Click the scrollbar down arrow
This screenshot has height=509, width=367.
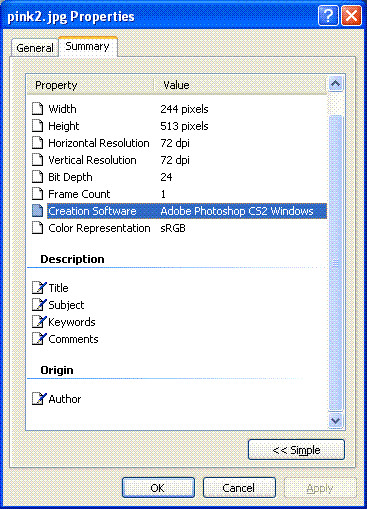pyautogui.click(x=335, y=420)
